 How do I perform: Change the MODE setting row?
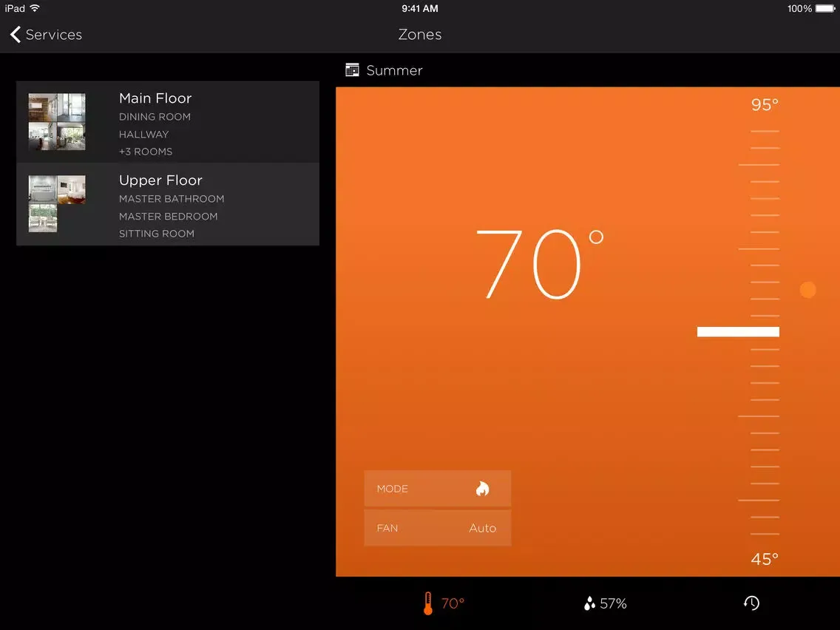pyautogui.click(x=438, y=489)
